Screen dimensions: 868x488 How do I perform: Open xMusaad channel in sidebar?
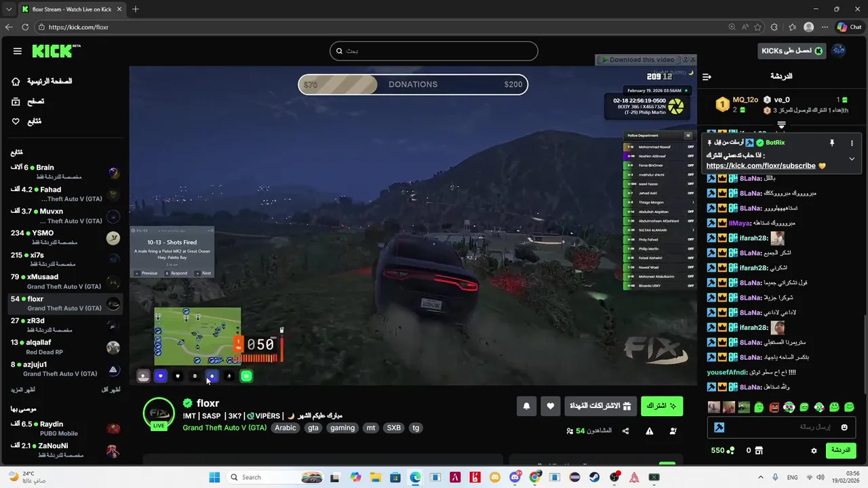[65, 282]
